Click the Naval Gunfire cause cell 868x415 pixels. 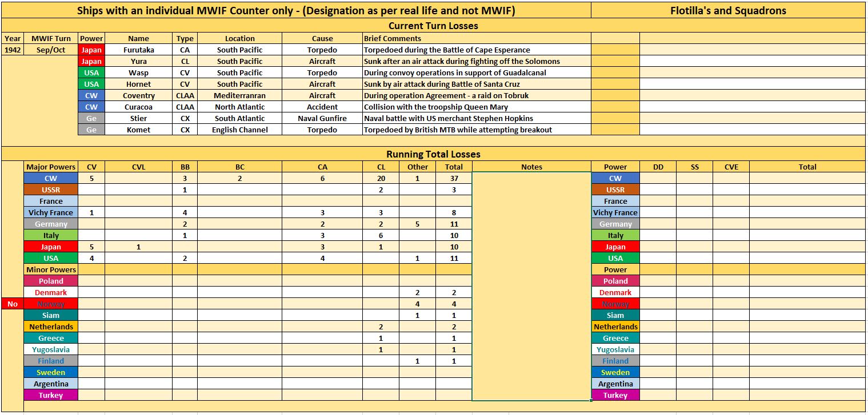[322, 118]
